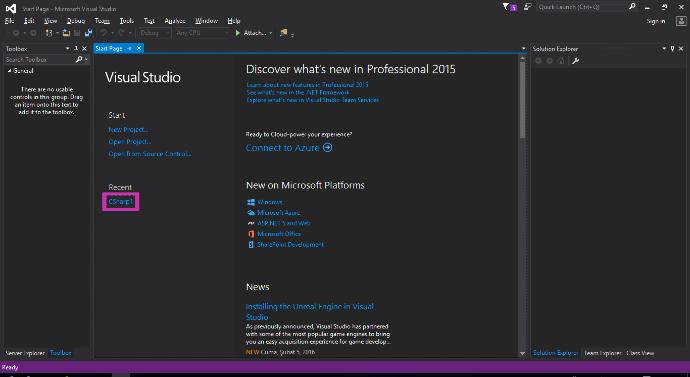Open Installing the Unreal Engine news link

coord(309,311)
